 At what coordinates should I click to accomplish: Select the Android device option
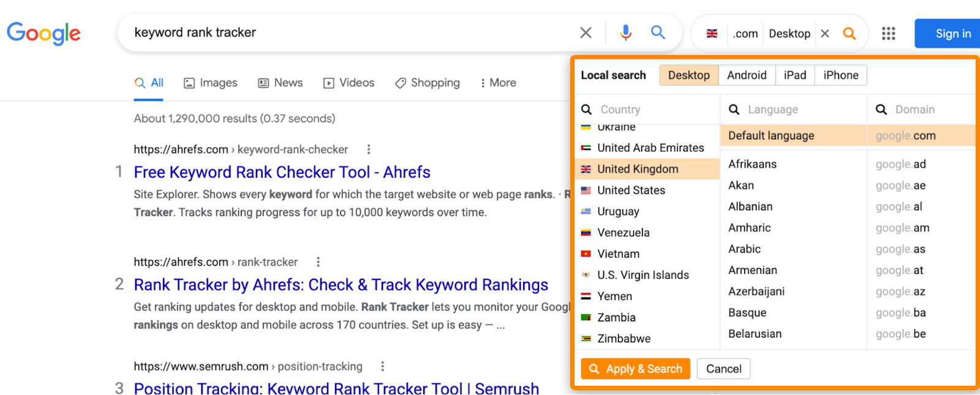(x=747, y=75)
